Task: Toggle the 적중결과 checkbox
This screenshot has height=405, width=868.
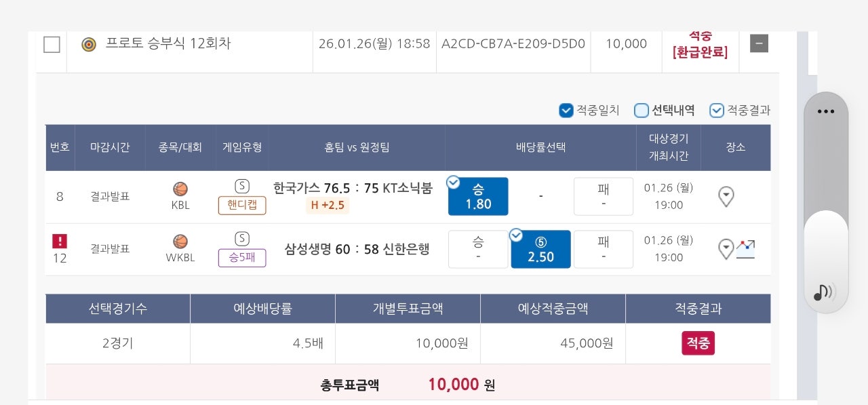Action: 717,111
